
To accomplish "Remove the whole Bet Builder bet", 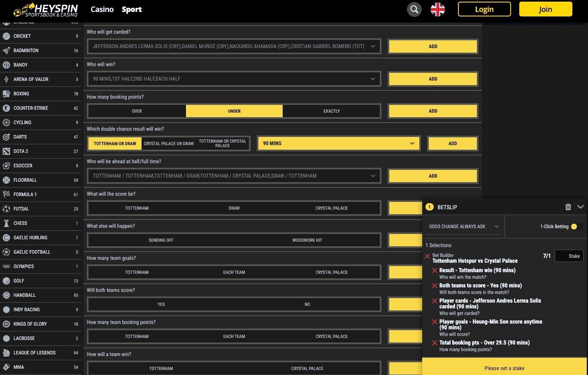I will tap(427, 256).
